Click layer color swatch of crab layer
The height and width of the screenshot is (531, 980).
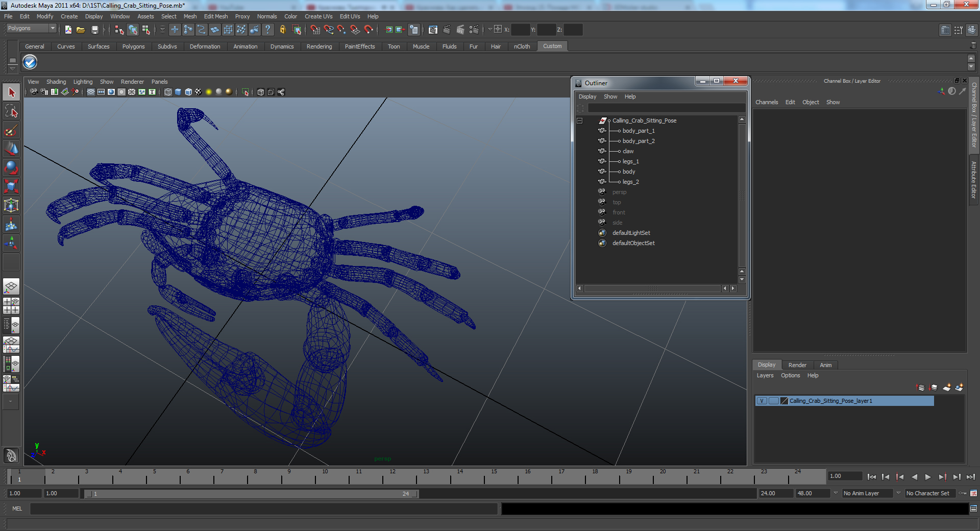[785, 401]
